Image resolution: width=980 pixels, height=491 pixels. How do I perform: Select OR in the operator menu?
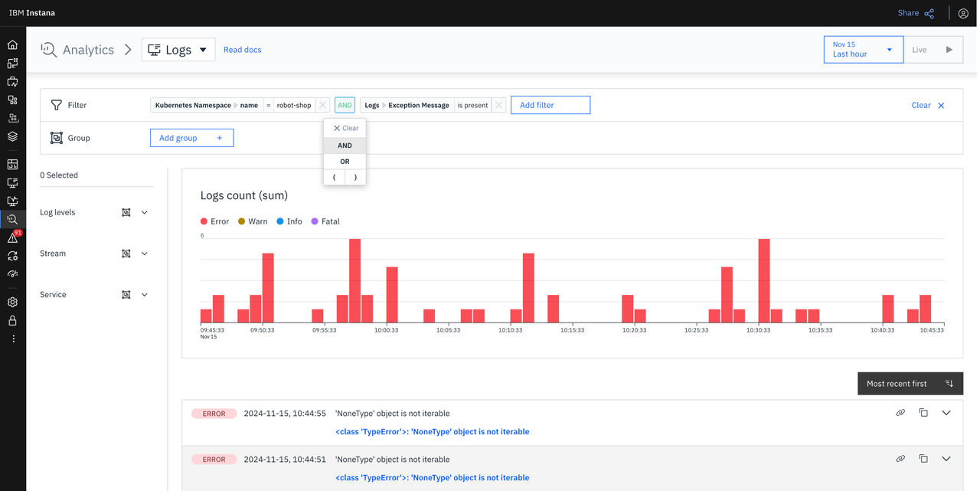[x=345, y=162]
